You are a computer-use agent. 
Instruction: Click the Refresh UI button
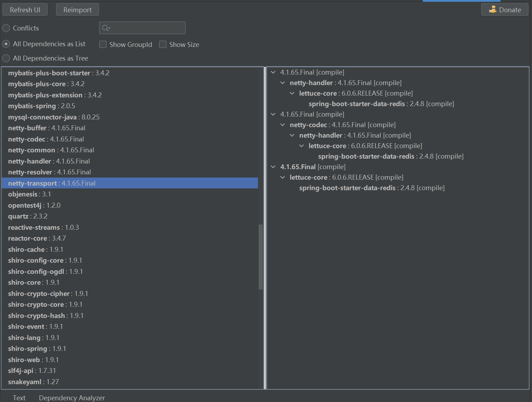pyautogui.click(x=25, y=10)
